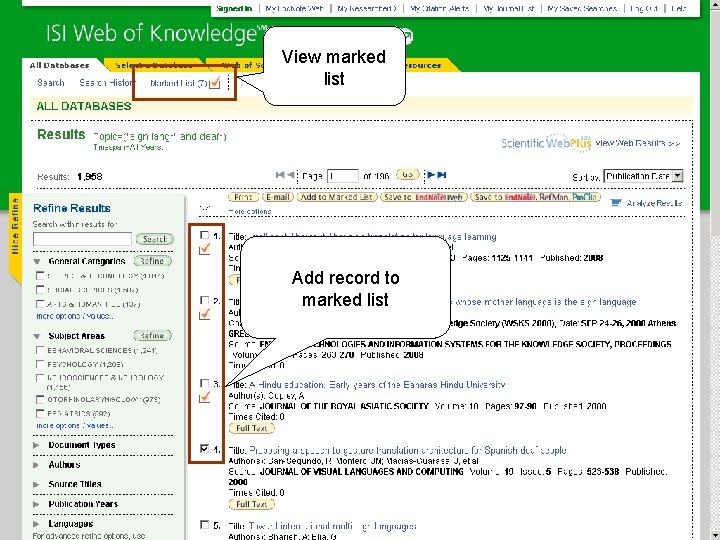Check Neurosciences & Neurology subject area

coord(40,378)
